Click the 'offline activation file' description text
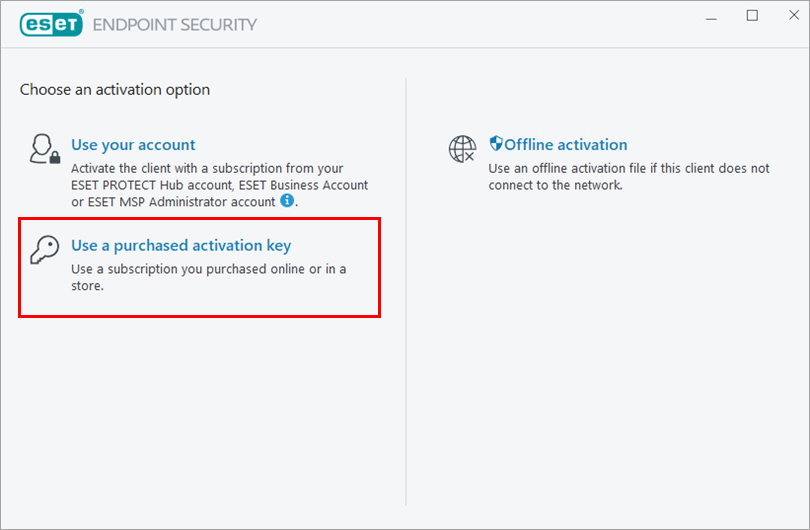Screen dimensions: 810x530 point(629,177)
